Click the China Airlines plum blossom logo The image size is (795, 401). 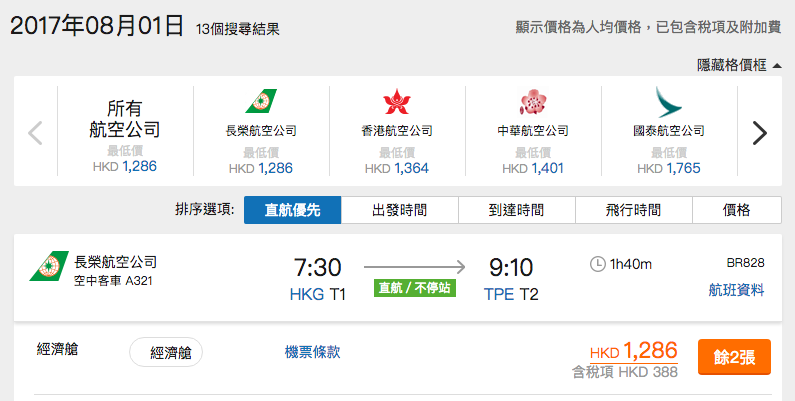533,101
